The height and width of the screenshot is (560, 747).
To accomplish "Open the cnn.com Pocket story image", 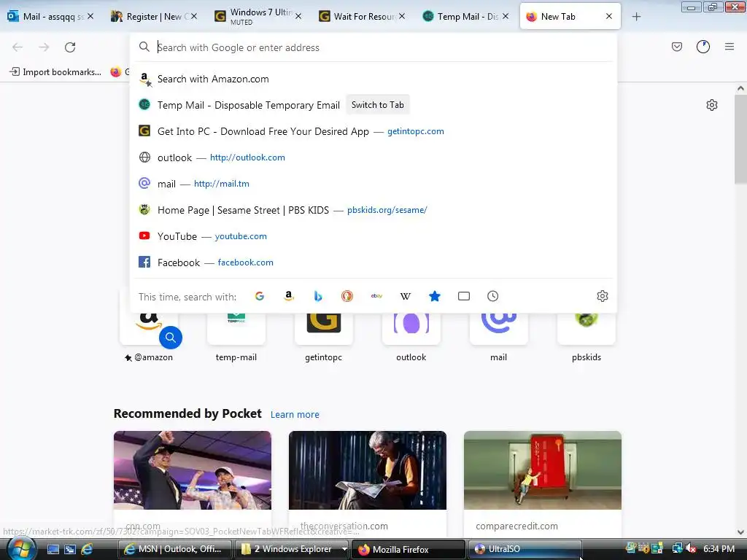I will click(193, 470).
